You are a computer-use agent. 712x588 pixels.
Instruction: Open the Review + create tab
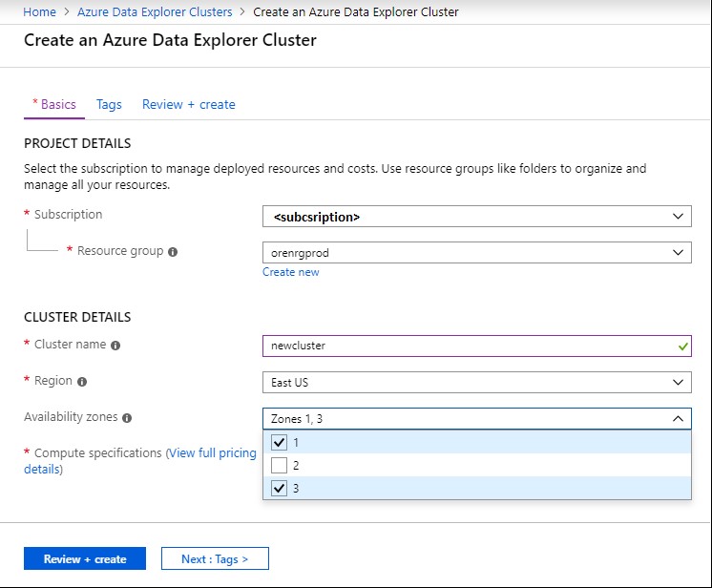(x=189, y=104)
